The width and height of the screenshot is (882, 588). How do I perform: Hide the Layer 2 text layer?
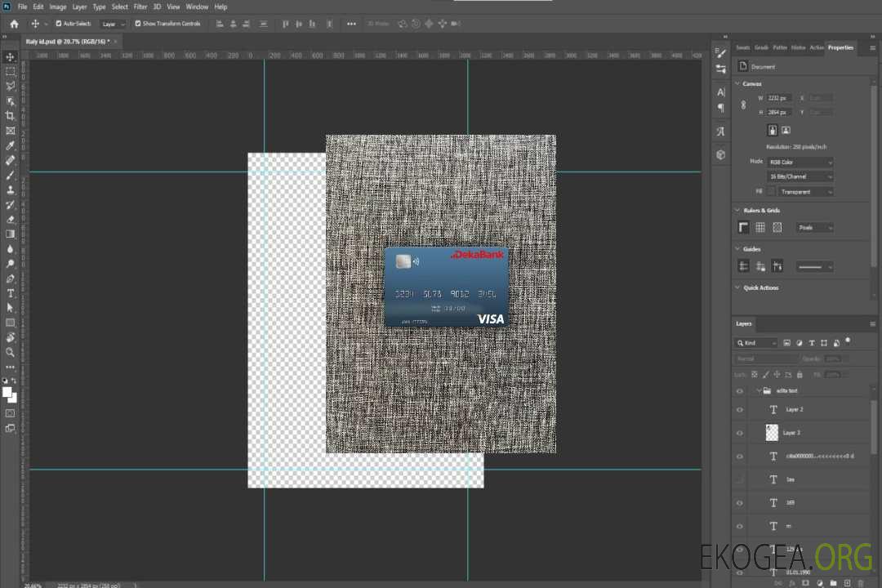(x=740, y=410)
